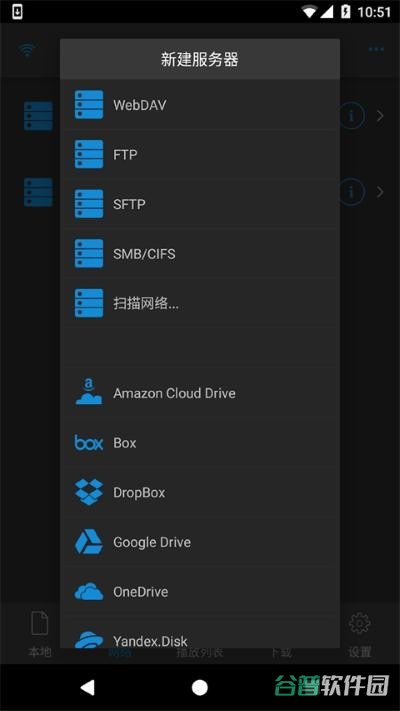The width and height of the screenshot is (400, 711).
Task: Select the SMB/CIFS text label
Action: pos(144,254)
